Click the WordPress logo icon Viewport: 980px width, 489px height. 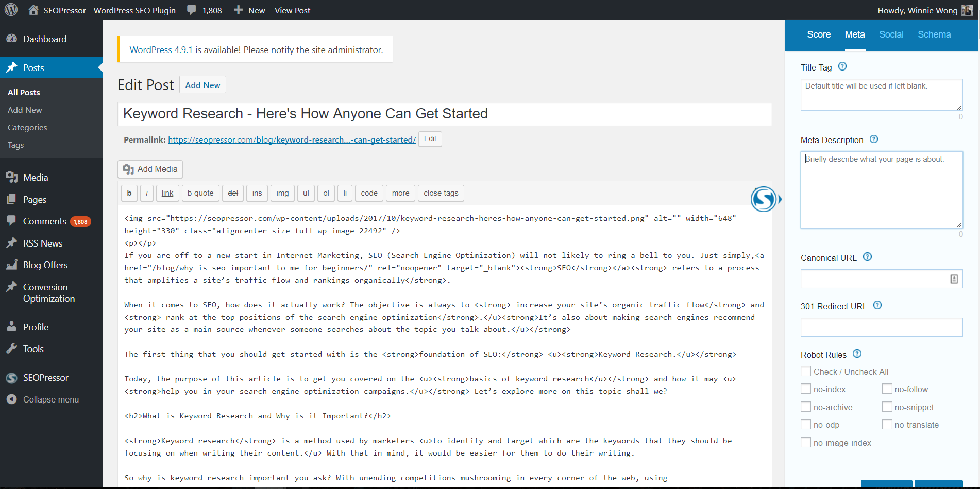click(11, 10)
